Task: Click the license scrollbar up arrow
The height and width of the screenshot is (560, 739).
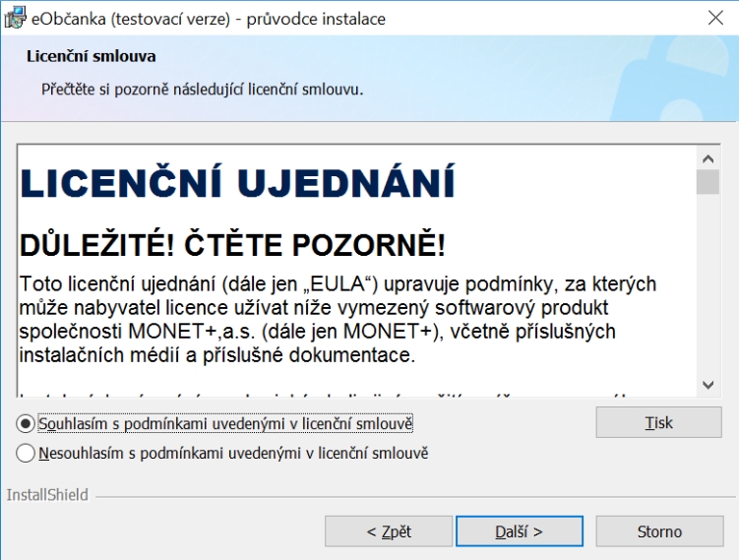Action: (x=708, y=158)
